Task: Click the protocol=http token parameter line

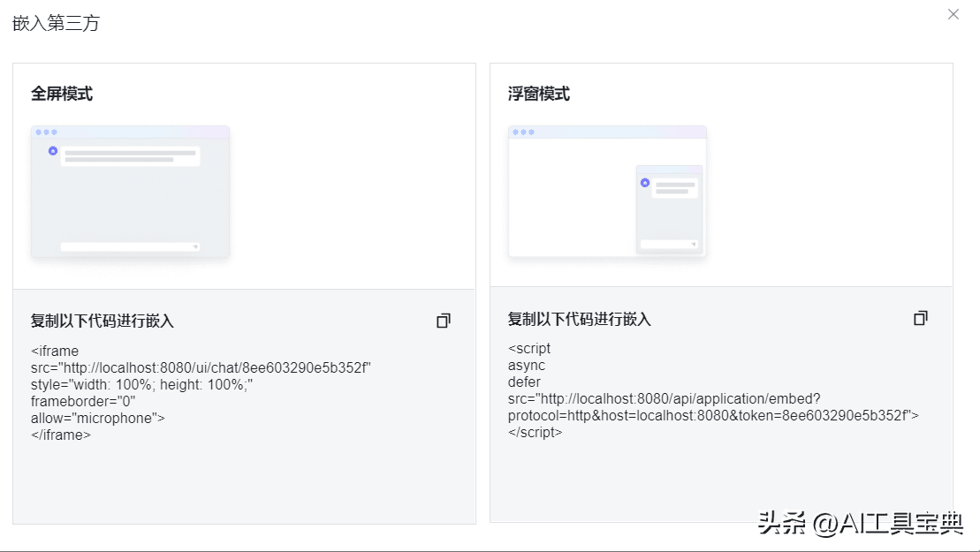Action: click(713, 416)
